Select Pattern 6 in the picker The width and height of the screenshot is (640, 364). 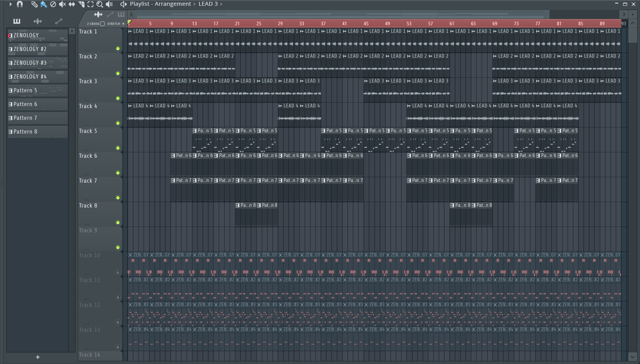pos(38,104)
